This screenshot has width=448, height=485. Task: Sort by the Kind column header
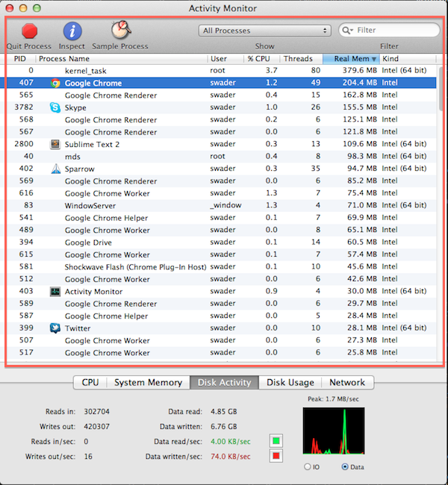(x=407, y=59)
